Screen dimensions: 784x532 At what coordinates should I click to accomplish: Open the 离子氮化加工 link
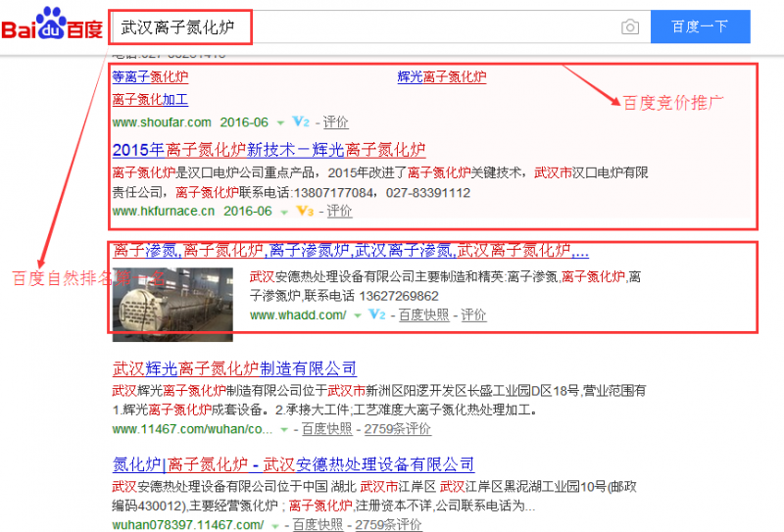coord(150,99)
